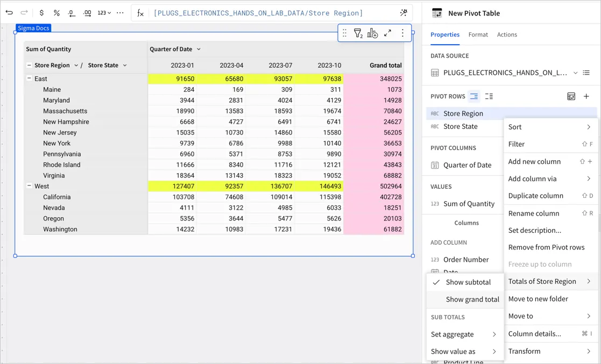Click the New Pivot Table icon
Viewport: 601px width, 364px height.
point(436,13)
